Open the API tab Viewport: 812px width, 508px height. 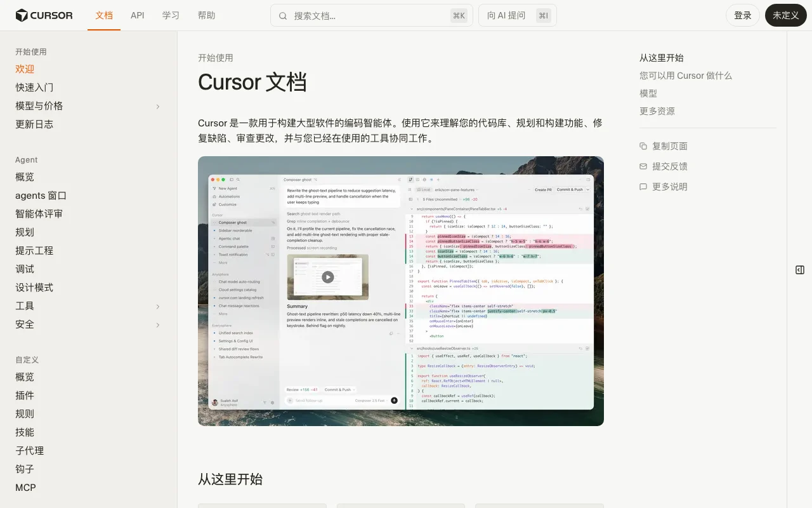point(138,15)
